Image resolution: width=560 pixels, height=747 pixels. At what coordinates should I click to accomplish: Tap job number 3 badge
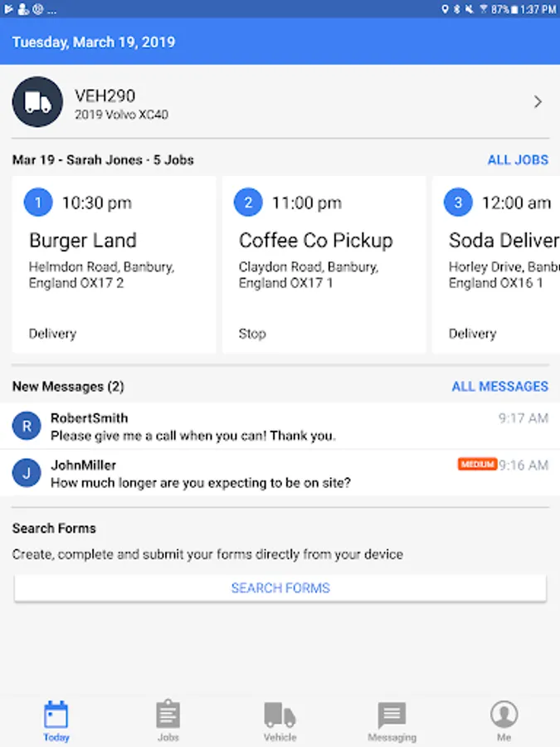pos(458,203)
